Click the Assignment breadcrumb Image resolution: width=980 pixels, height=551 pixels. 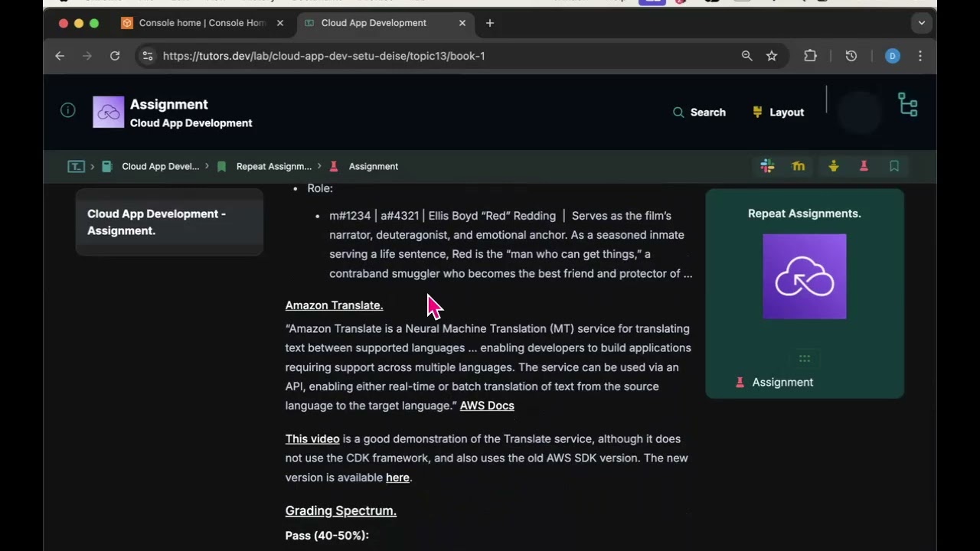(364, 166)
